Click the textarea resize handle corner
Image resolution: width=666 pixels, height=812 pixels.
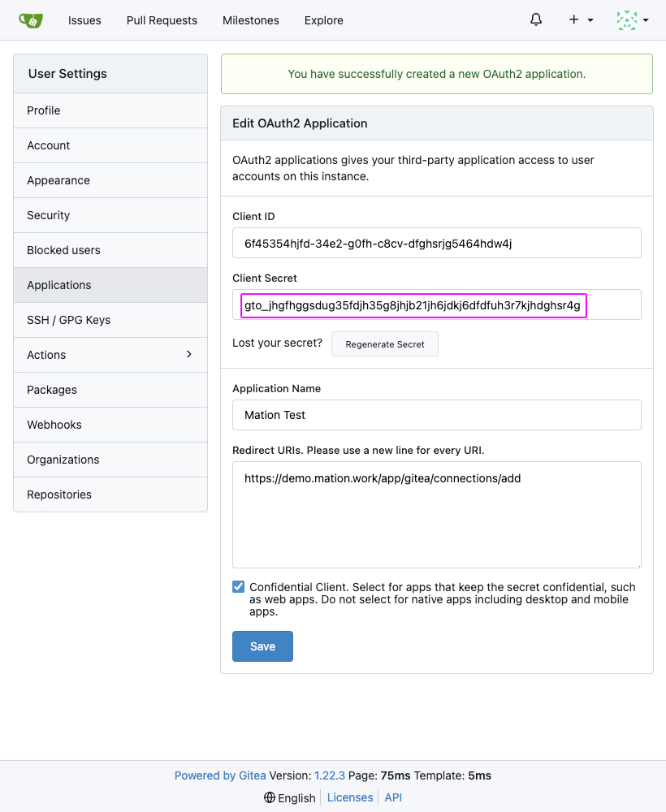638,565
